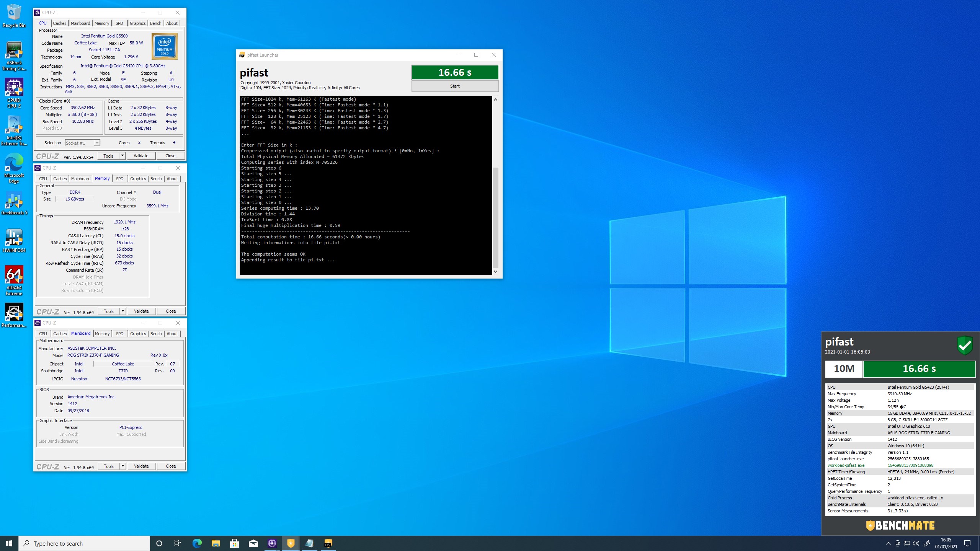Open the HWiNFO64 desktop icon
Screen dimensions: 980x551
(x=14, y=241)
